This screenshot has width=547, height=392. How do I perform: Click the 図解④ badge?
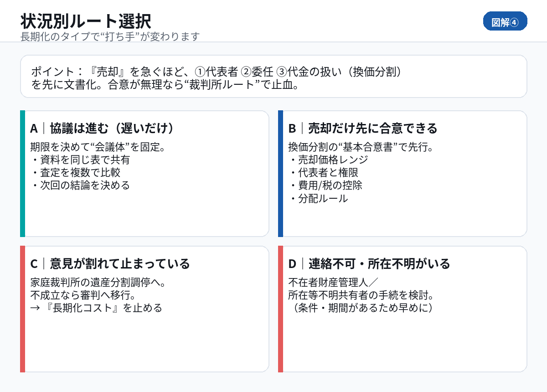click(505, 22)
